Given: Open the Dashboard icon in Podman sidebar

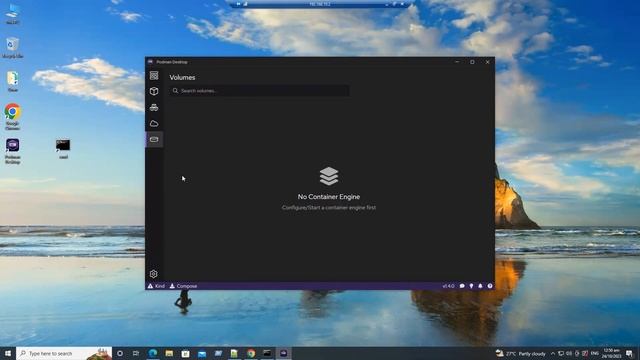Looking at the screenshot, I should pyautogui.click(x=154, y=76).
